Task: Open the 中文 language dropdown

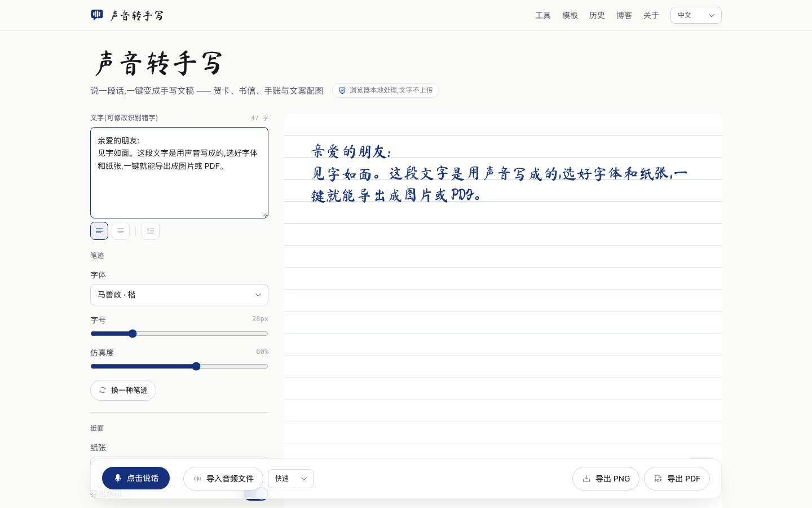Action: pyautogui.click(x=696, y=15)
